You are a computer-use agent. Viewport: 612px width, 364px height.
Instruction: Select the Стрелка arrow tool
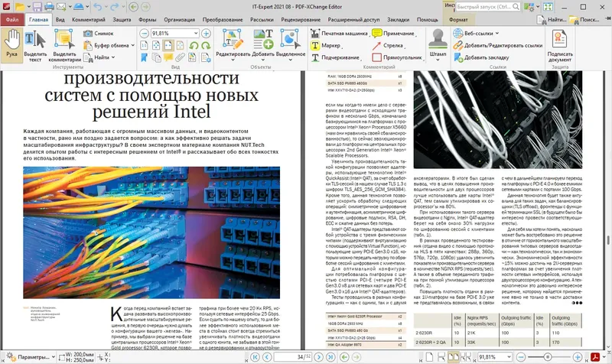point(387,46)
